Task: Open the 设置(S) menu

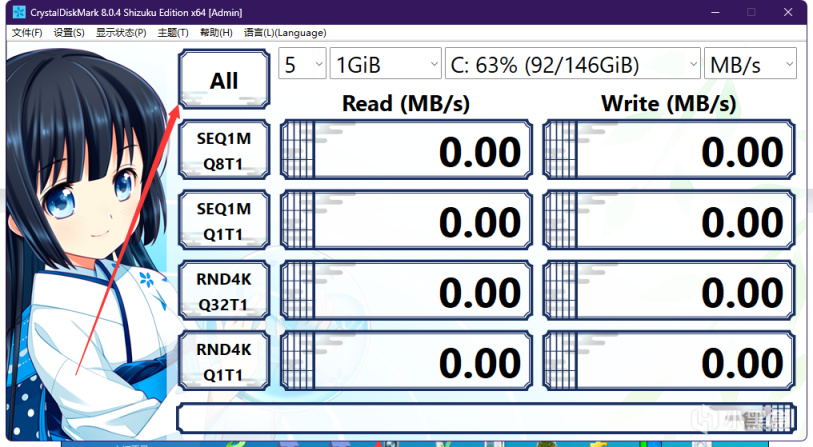Action: pos(69,33)
